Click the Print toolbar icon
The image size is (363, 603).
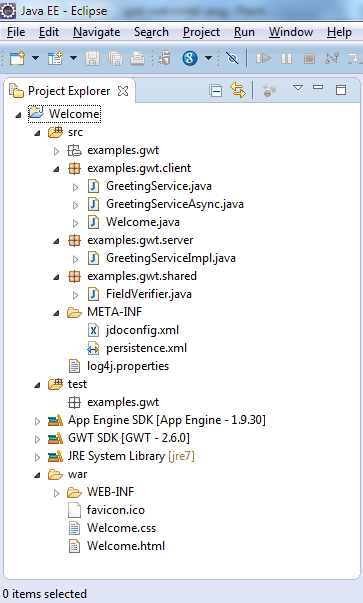tap(138, 58)
